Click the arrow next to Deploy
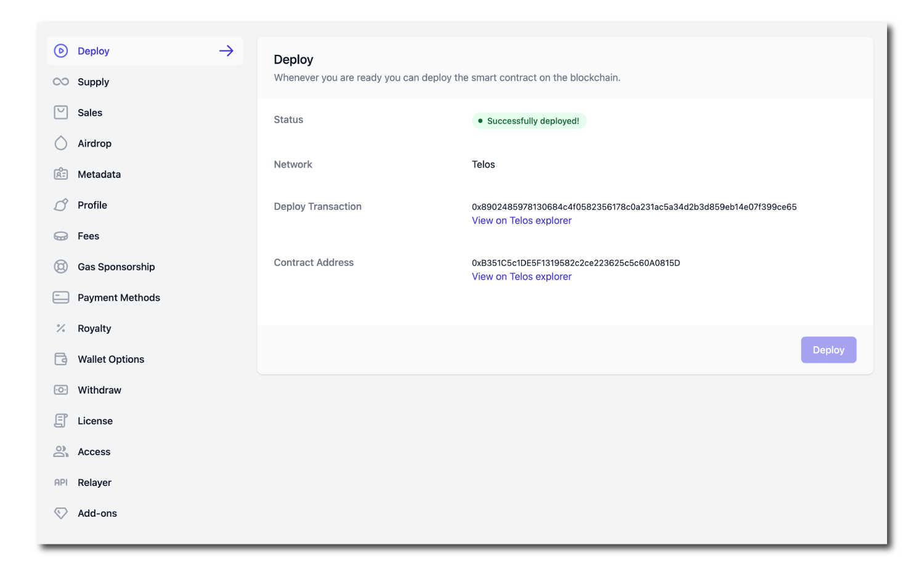Screen dimensions: 924x566 tap(226, 51)
